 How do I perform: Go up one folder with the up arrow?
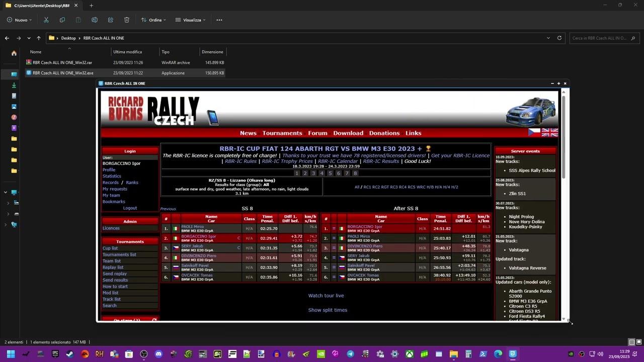tap(38, 38)
